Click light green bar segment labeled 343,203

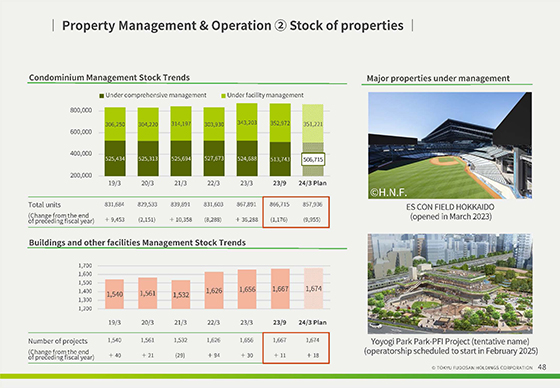coord(247,122)
